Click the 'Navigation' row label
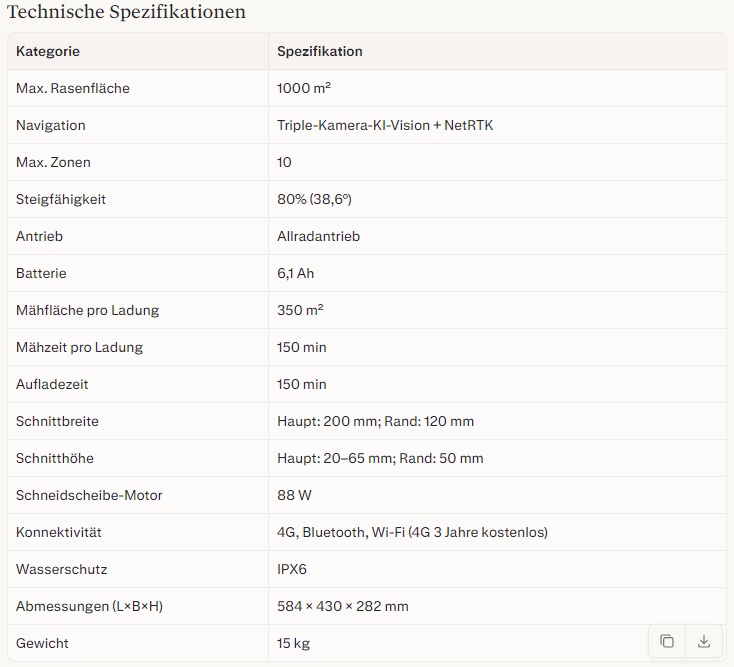The width and height of the screenshot is (734, 667). [51, 125]
